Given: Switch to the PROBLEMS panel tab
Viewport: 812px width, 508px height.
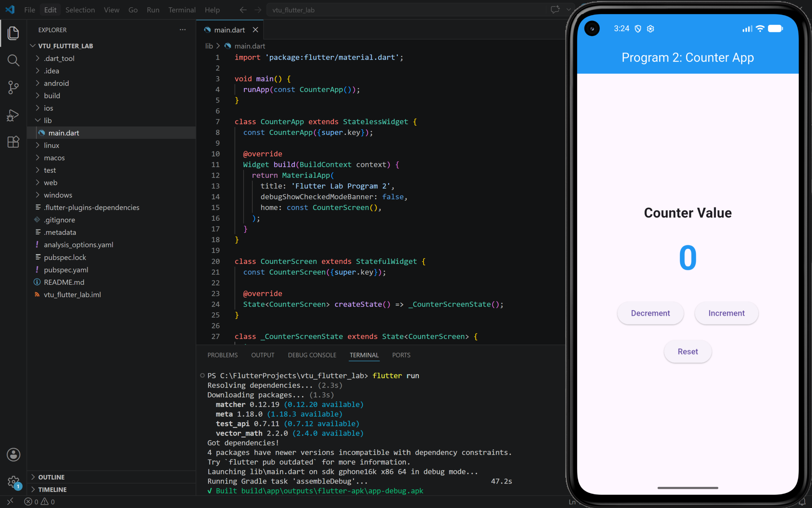Looking at the screenshot, I should click(x=222, y=355).
